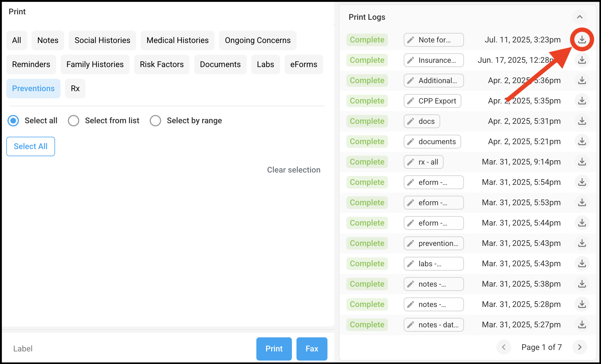601x364 pixels.
Task: Switch to Medical Histories category
Action: click(x=177, y=40)
